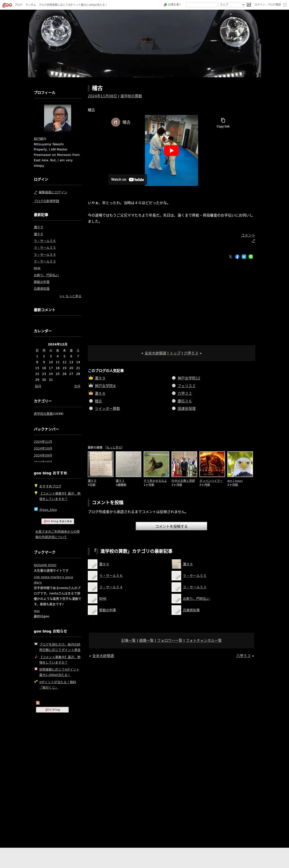Click もっと見る next to 最新の画像
289x868 pixels.
tap(114, 448)
